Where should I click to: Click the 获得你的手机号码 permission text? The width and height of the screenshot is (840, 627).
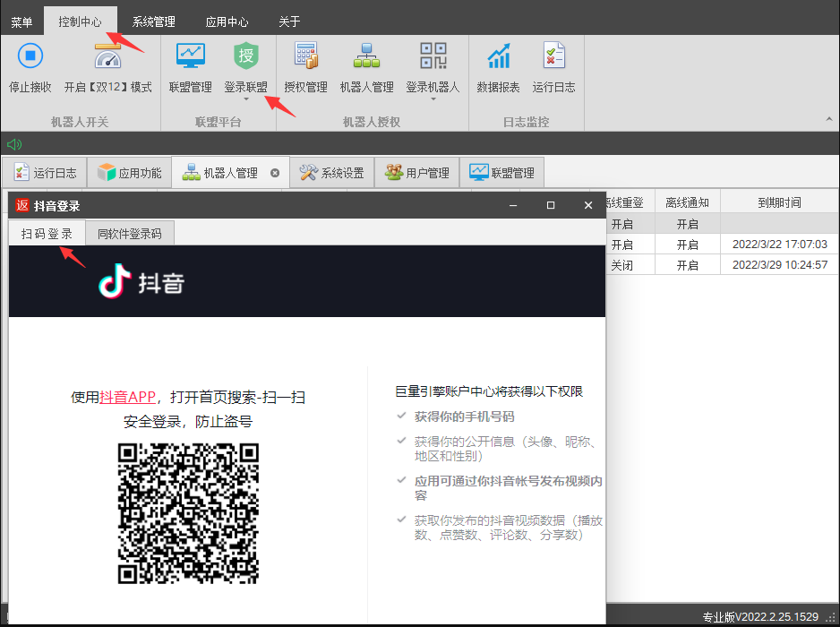[465, 417]
